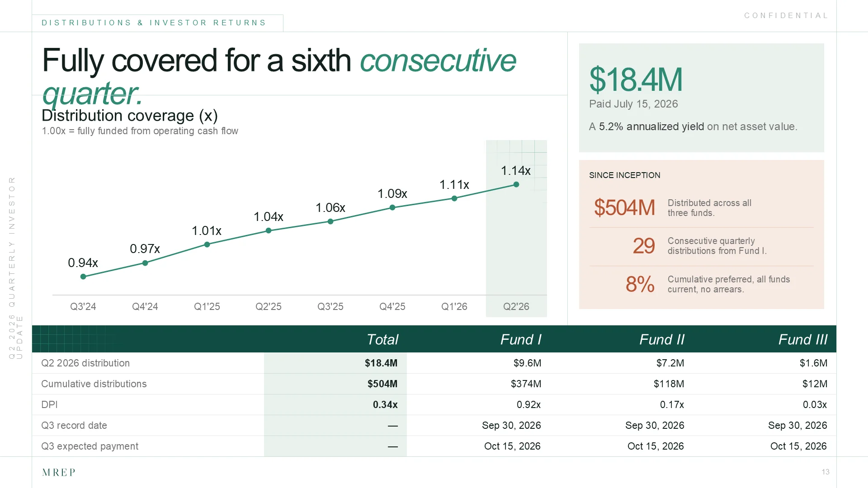
Task: Select the 8% cumulative preferred stat
Action: [x=640, y=284]
